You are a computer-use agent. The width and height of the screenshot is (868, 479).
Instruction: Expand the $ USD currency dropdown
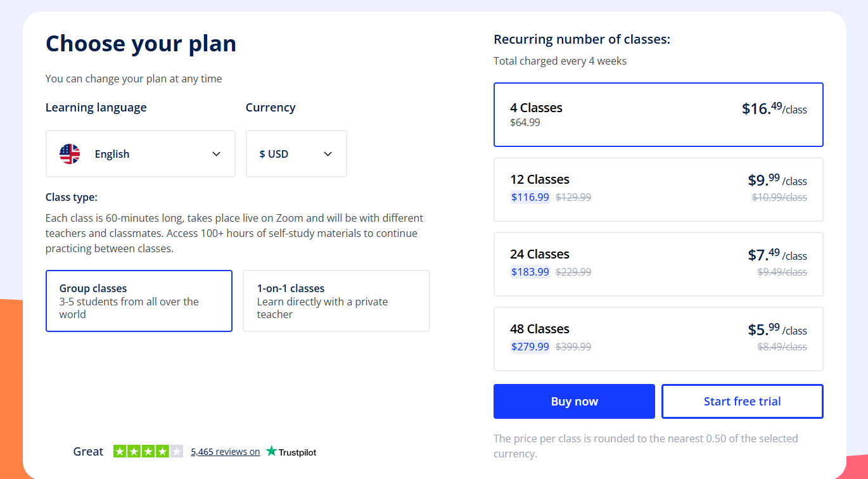pos(296,154)
